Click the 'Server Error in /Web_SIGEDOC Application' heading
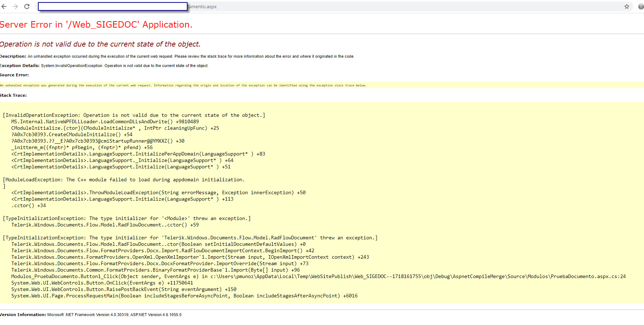This screenshot has height=325, width=644. coord(96,25)
